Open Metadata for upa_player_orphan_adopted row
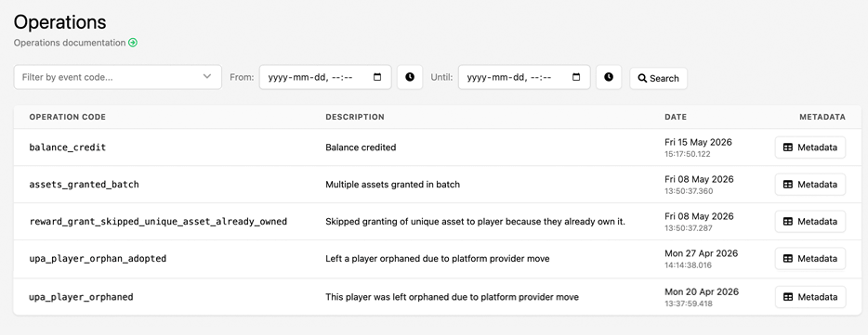 pos(809,259)
